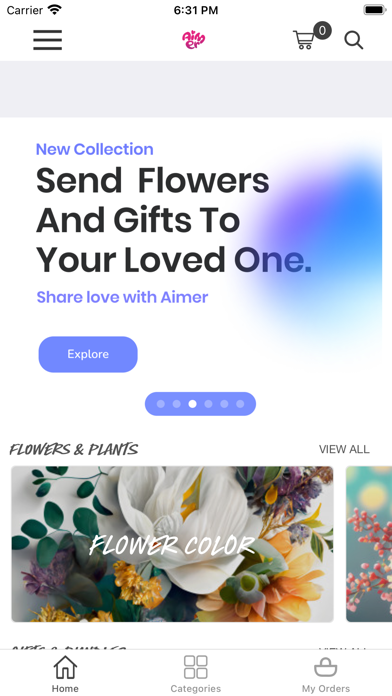Click the Explore button
The height and width of the screenshot is (696, 392).
(x=88, y=354)
